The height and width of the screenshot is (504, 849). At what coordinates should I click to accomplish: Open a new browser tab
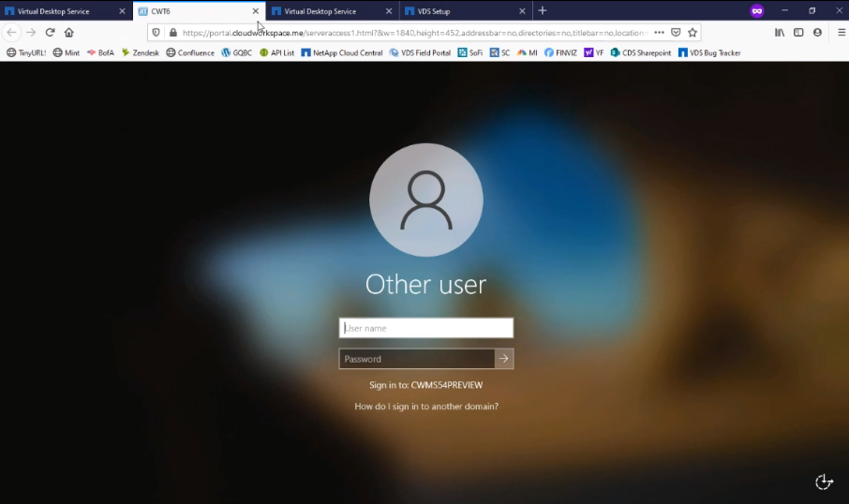543,11
